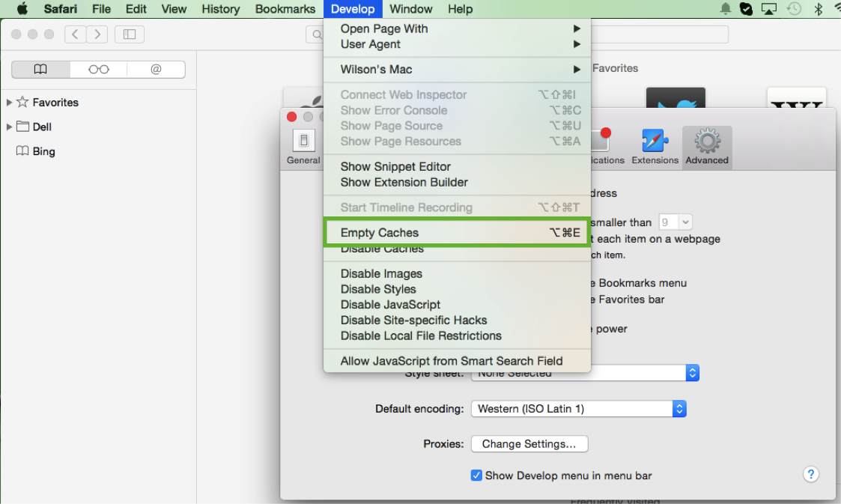This screenshot has height=504, width=841.
Task: Click the help question mark button
Action: point(811,474)
